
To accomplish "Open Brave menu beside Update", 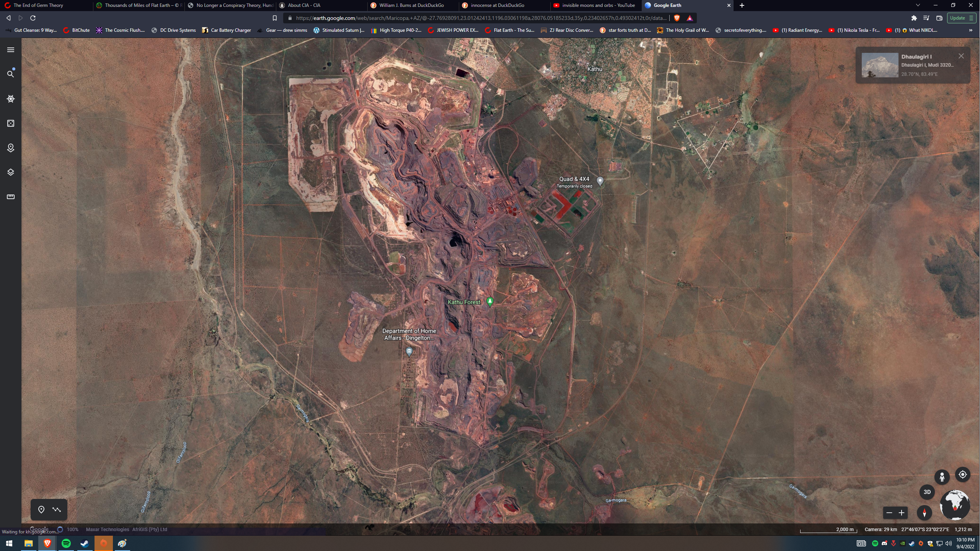I will coord(971,18).
